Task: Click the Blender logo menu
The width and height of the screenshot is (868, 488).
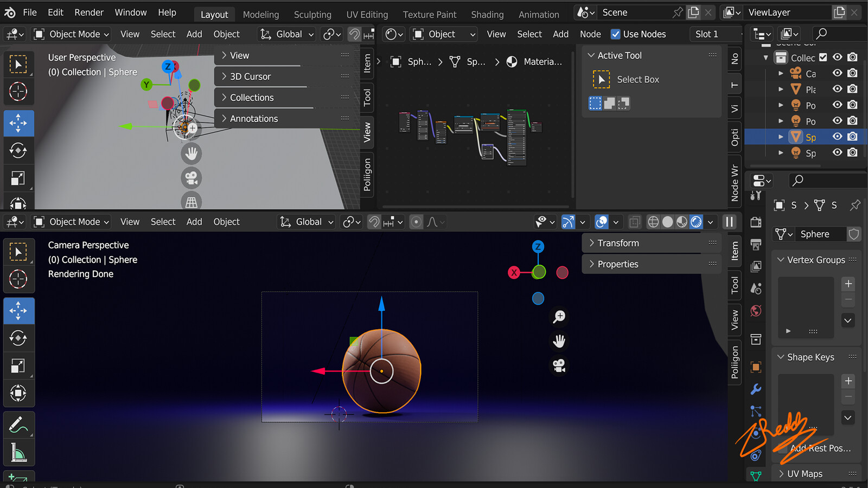Action: [10, 12]
